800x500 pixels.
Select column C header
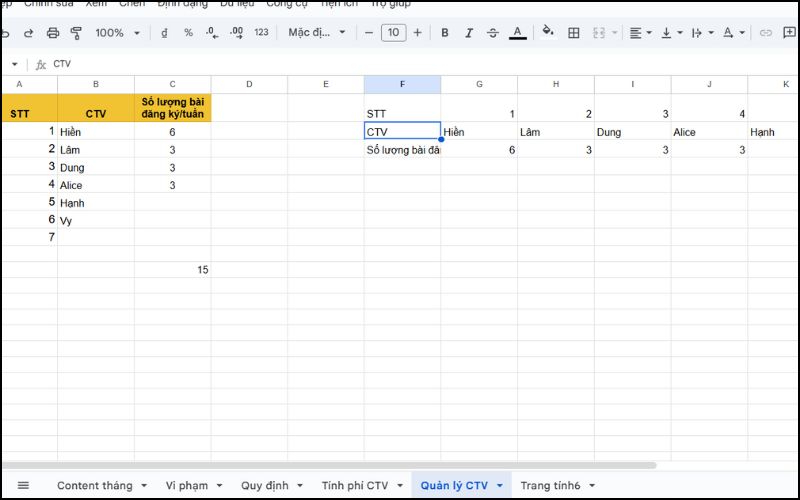coord(172,84)
